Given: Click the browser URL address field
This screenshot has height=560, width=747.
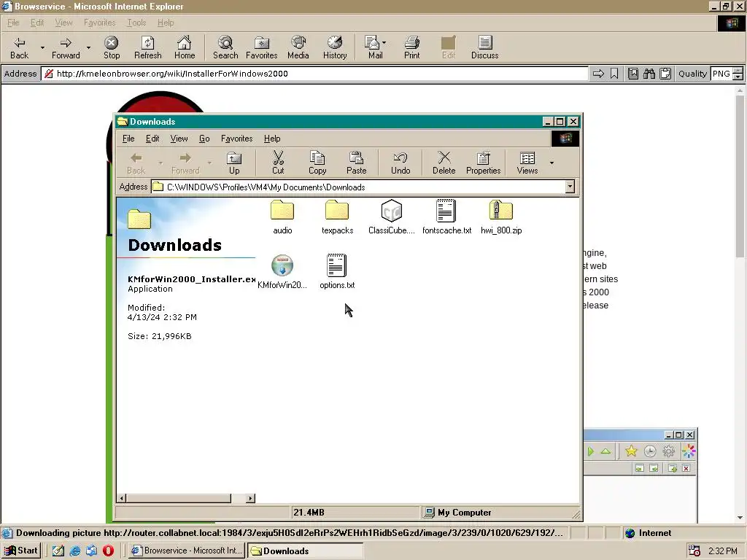Looking at the screenshot, I should click(x=314, y=74).
